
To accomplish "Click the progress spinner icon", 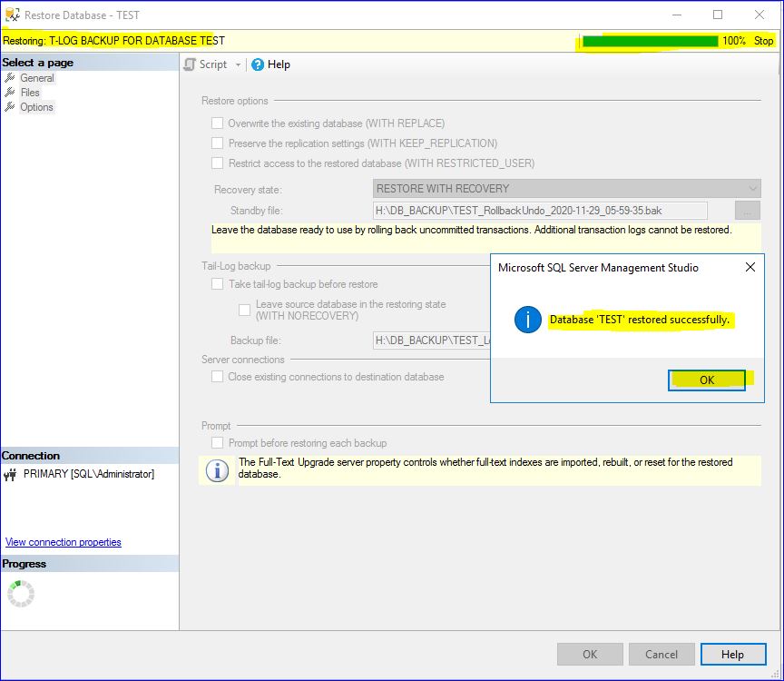I will click(x=20, y=594).
